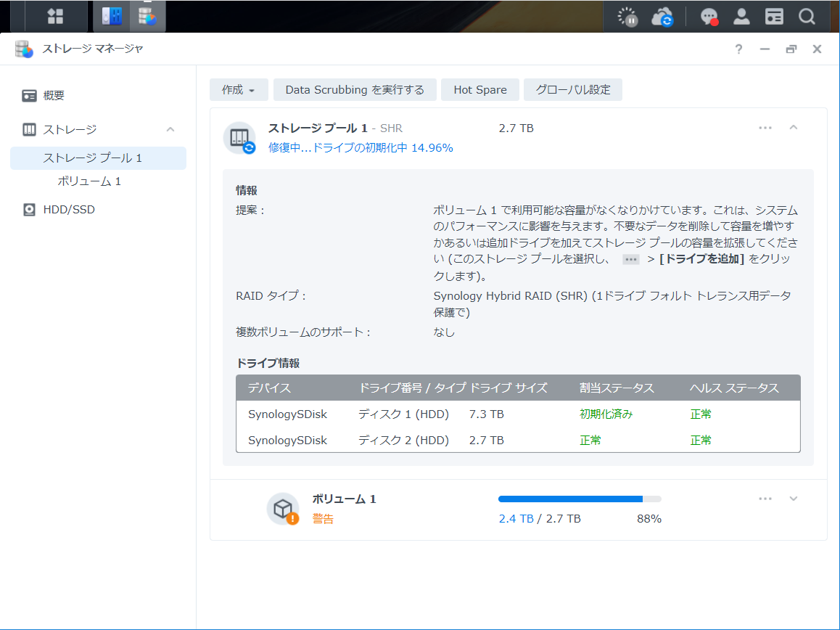
Task: Open notifications chat bubble icon
Action: [x=709, y=17]
